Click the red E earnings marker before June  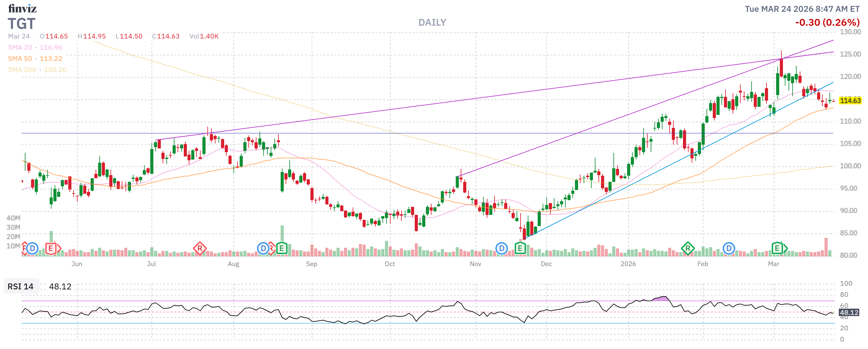tap(51, 249)
